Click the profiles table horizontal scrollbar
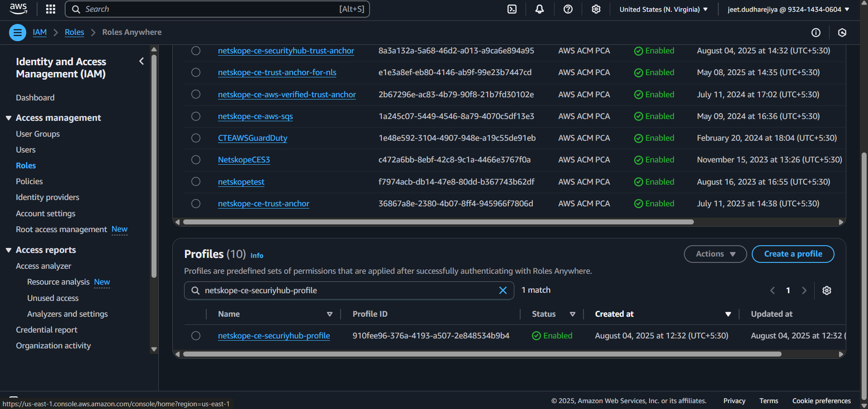868x409 pixels. (482, 354)
